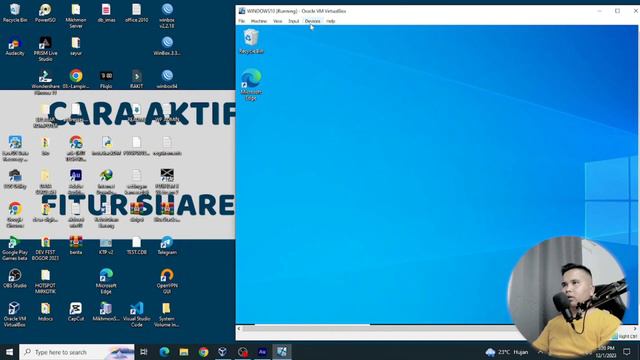This screenshot has width=640, height=360.
Task: Open the File menu in VirtualBox window
Action: (x=241, y=21)
